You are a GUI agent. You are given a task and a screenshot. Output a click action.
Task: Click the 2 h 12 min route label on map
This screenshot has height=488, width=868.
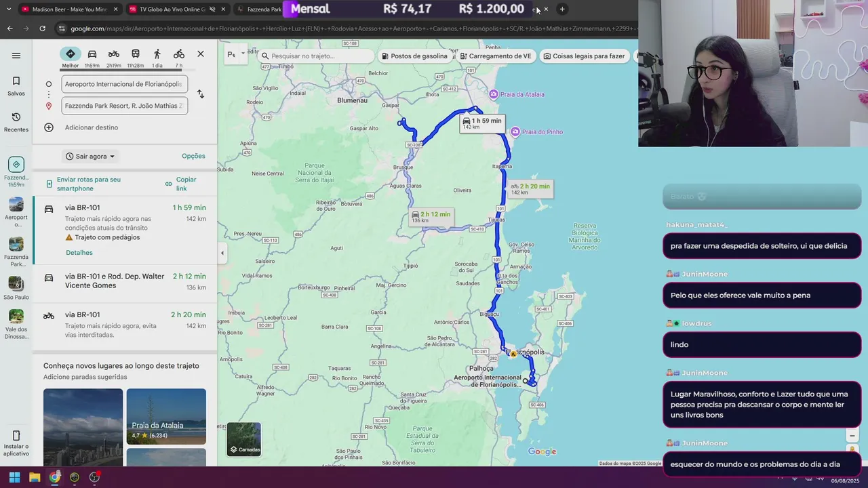431,217
